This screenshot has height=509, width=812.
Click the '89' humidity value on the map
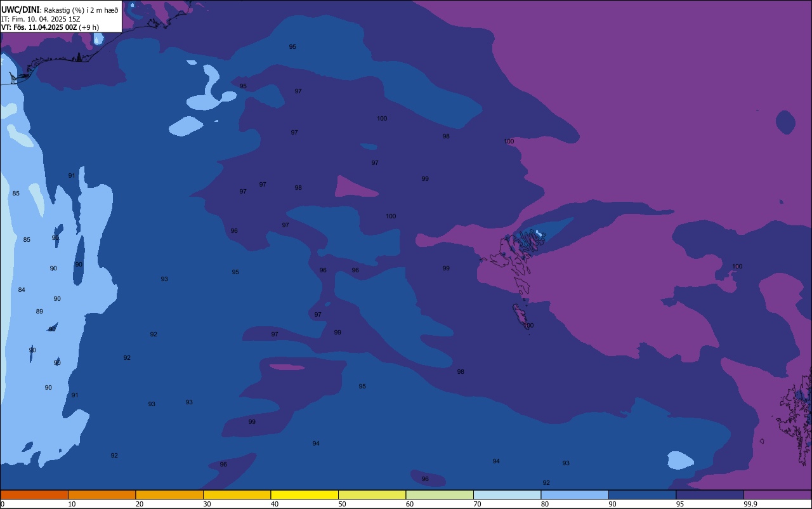(x=39, y=312)
